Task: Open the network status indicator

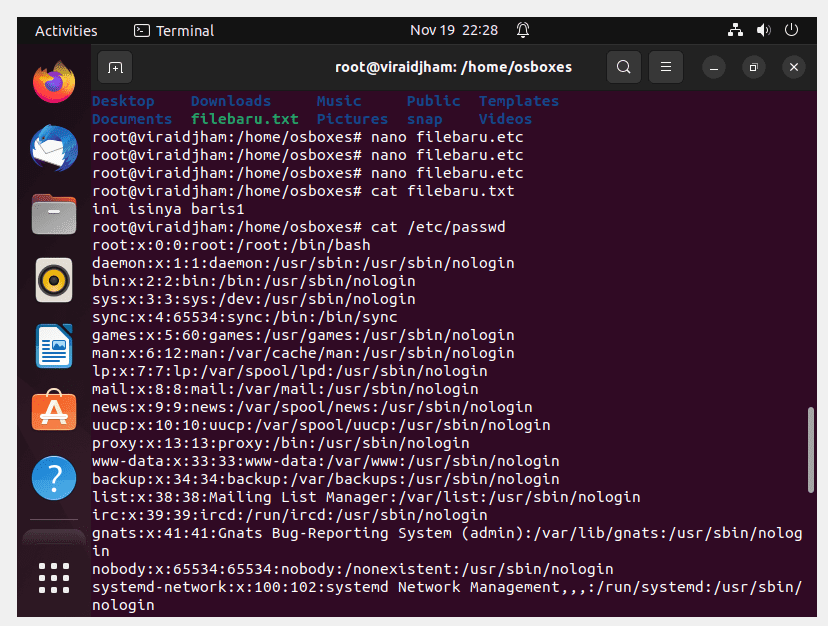Action: [x=735, y=30]
